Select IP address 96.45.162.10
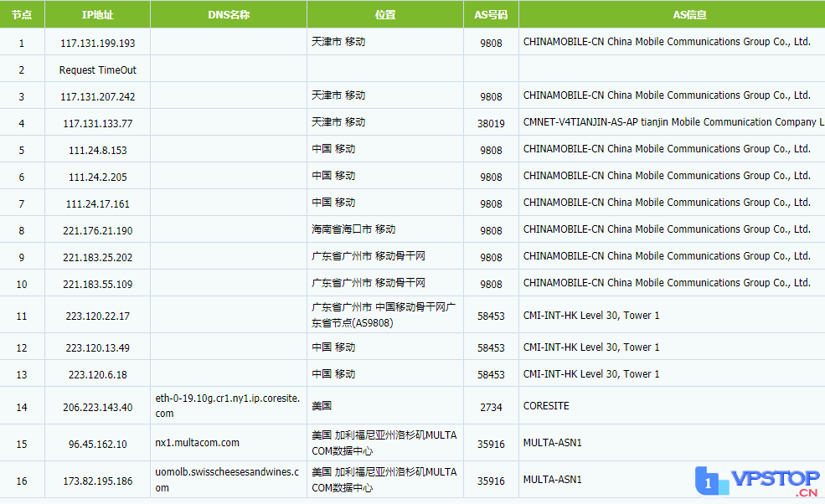Image resolution: width=825 pixels, height=504 pixels. (x=98, y=445)
